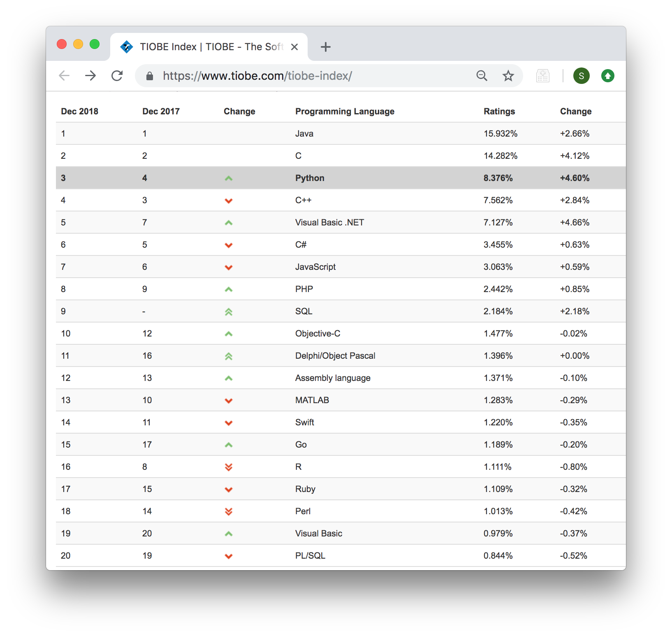Click the green update arrow icon
The image size is (672, 636).
pyautogui.click(x=608, y=76)
